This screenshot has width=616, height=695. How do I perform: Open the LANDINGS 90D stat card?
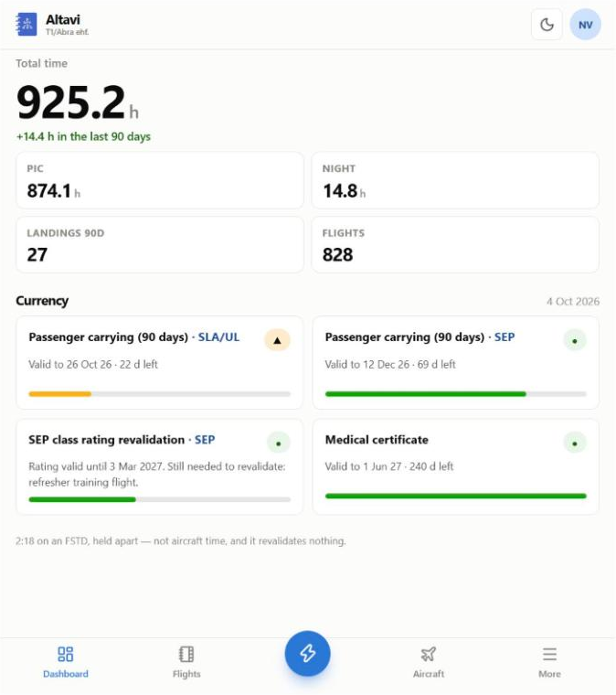tap(160, 245)
